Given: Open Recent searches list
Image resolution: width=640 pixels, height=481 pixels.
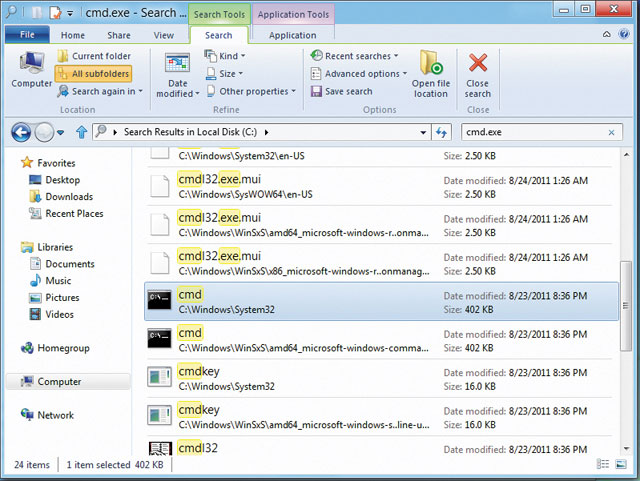Looking at the screenshot, I should pos(354,56).
